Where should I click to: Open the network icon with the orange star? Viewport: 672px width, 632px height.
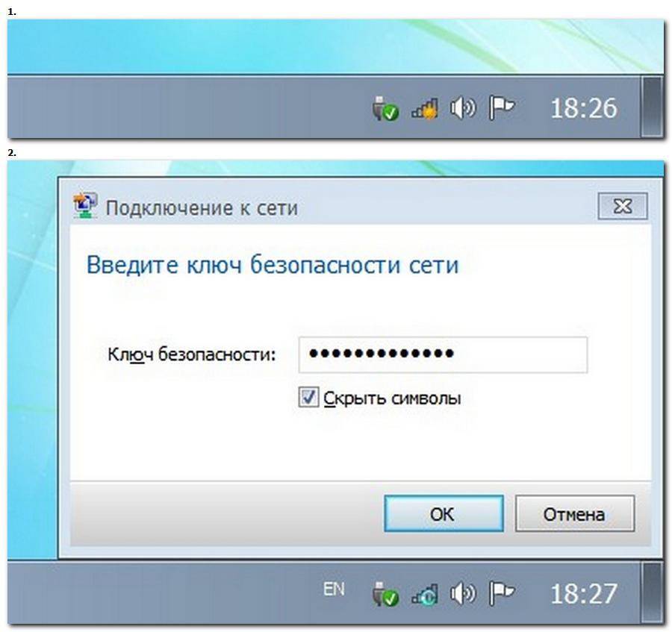click(x=425, y=109)
